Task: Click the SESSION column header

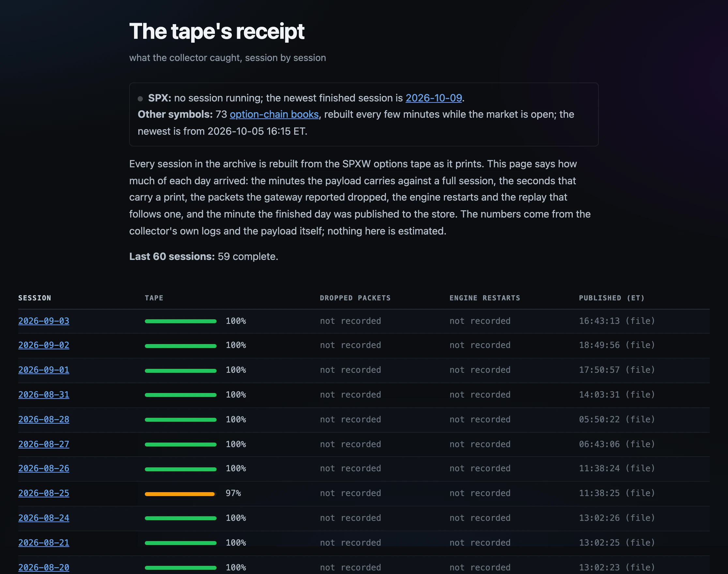Action: pos(35,298)
